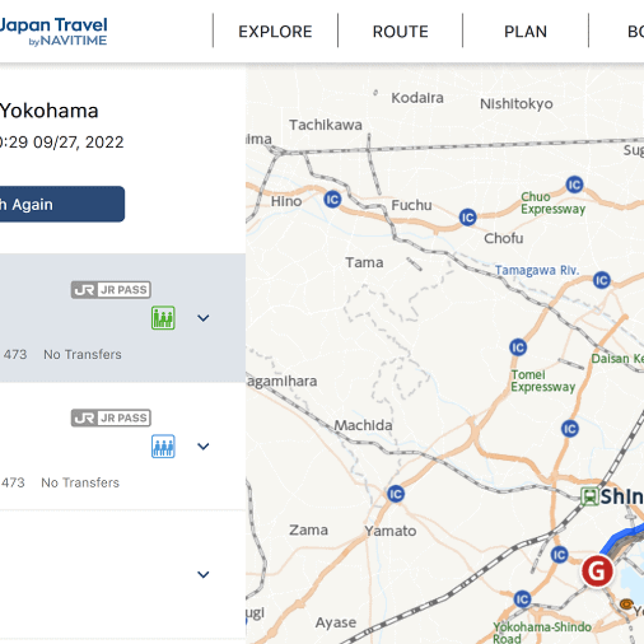Screen dimensions: 644x644
Task: Click the JR PASS badge on second route
Action: 111,418
